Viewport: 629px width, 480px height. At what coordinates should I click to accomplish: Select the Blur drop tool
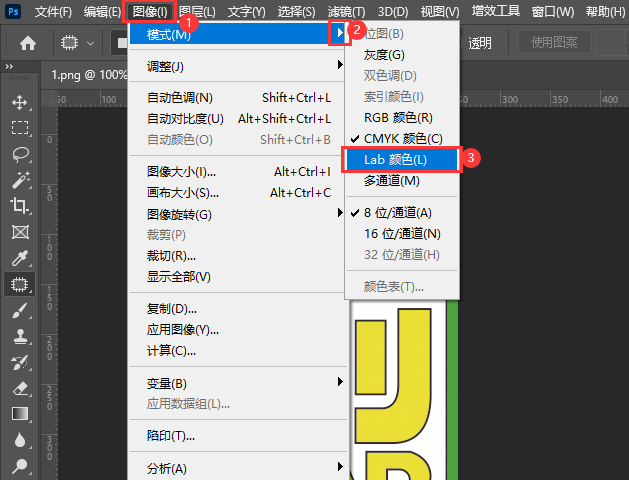[20, 439]
